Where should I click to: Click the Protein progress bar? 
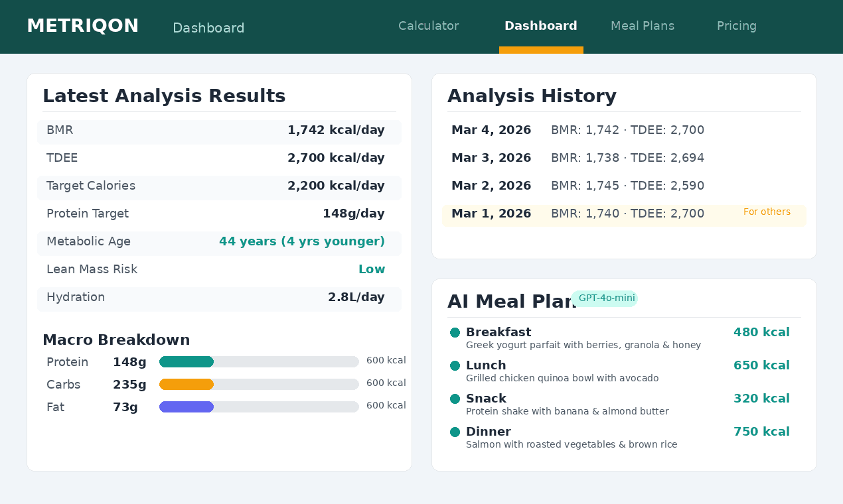click(x=259, y=361)
